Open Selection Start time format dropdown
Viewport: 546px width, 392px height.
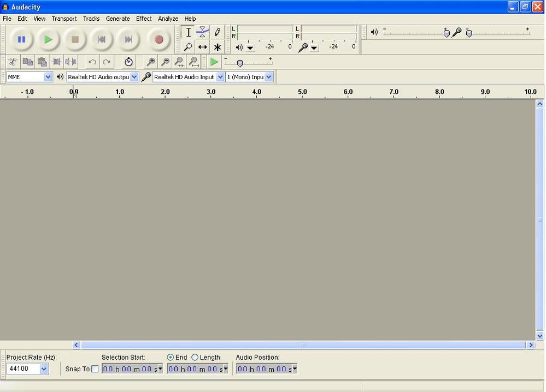coord(160,368)
